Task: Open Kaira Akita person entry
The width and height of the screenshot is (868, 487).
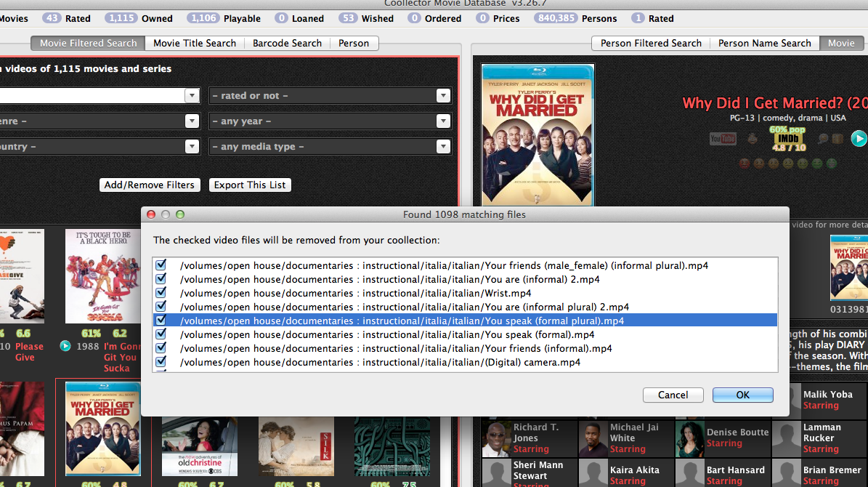Action: (x=627, y=473)
